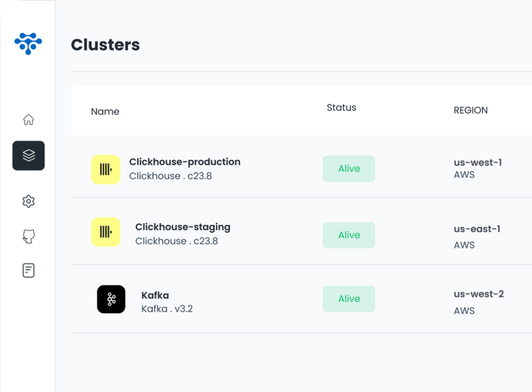Open the Home page icon in sidebar
The image size is (532, 392).
[x=28, y=119]
